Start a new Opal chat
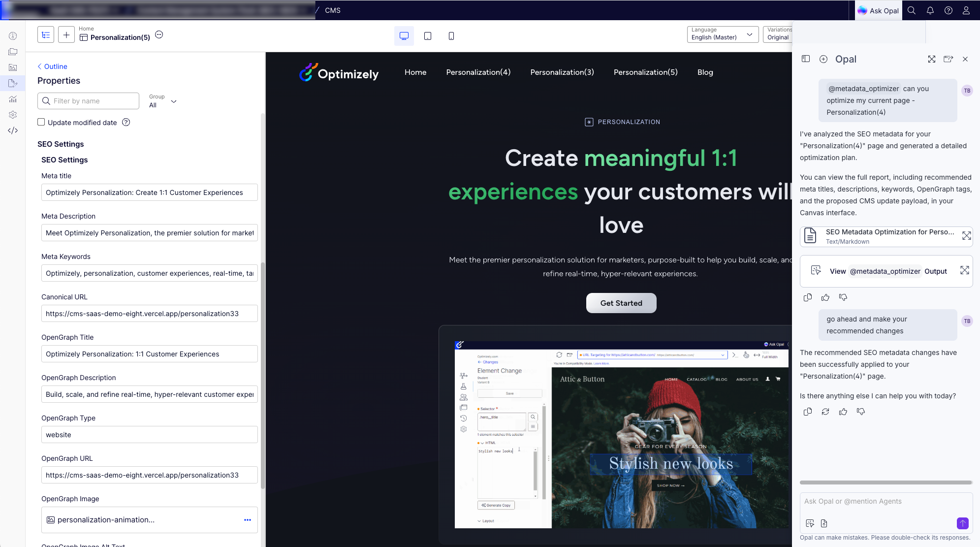The image size is (980, 547). 823,59
